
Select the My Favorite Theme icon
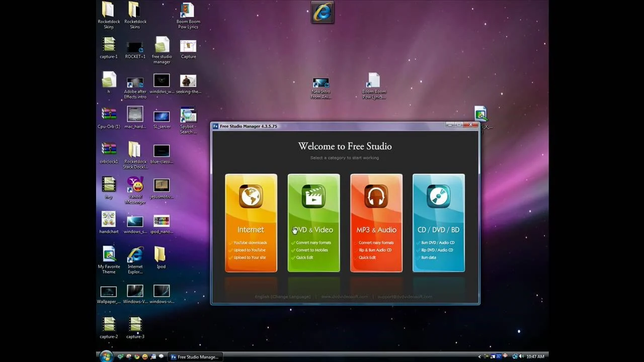[109, 260]
